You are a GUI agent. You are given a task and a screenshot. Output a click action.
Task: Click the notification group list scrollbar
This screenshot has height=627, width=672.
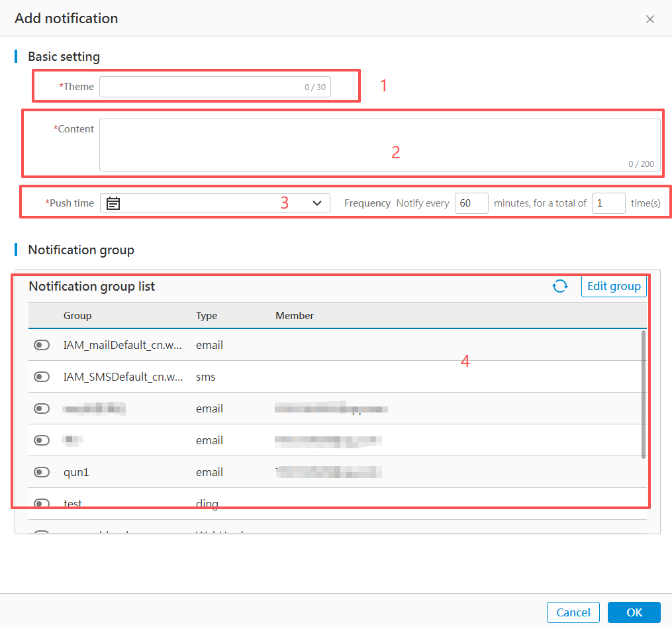tap(644, 394)
